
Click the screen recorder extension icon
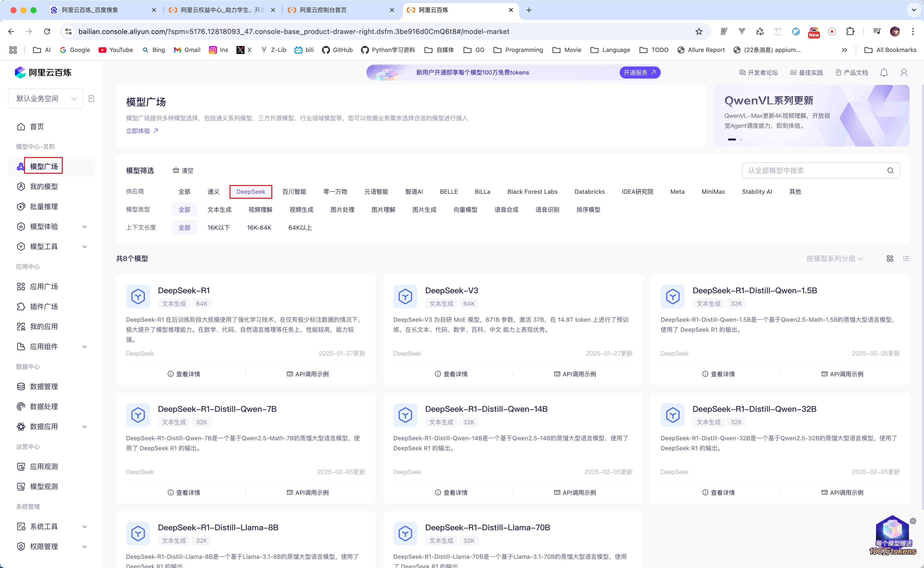pyautogui.click(x=832, y=31)
